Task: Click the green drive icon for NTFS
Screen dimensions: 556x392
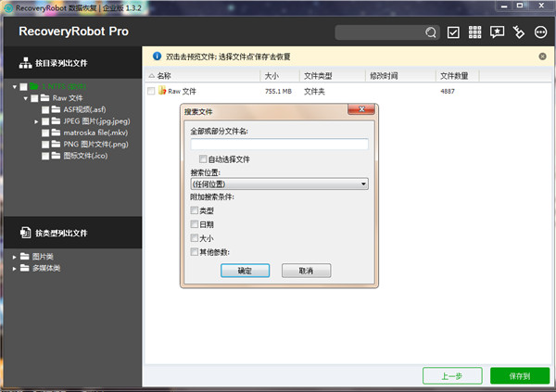Action: click(x=34, y=86)
